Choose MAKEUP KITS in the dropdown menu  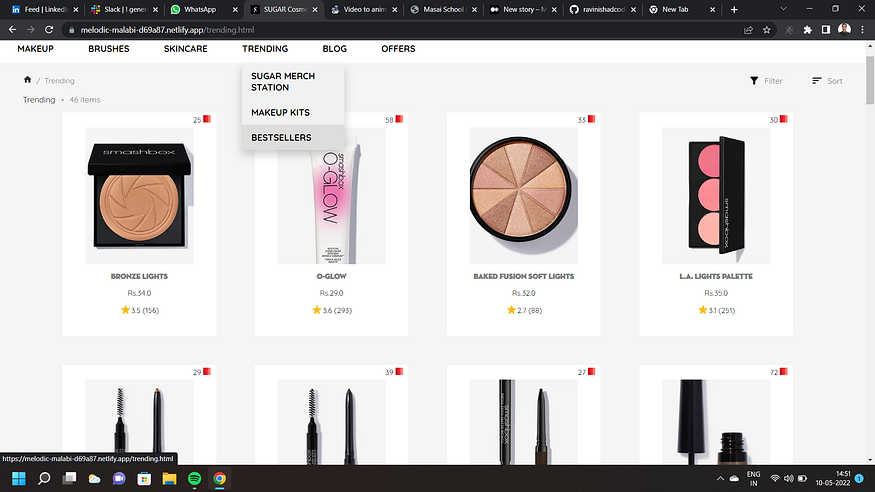pos(280,113)
